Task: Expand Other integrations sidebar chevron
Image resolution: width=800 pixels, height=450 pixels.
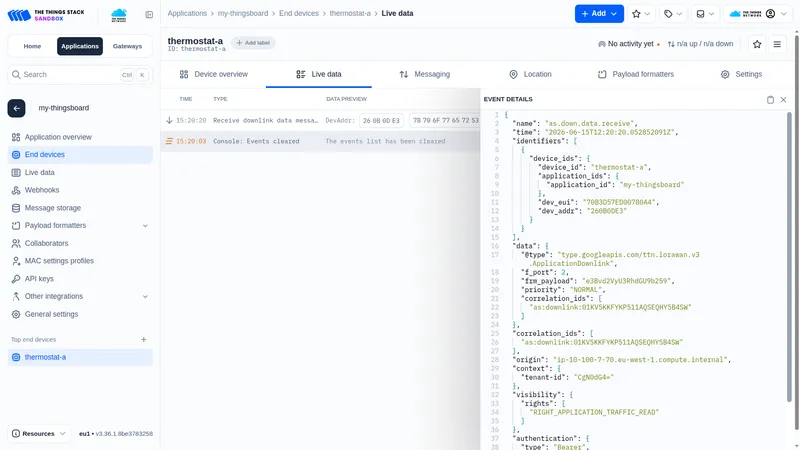Action: click(145, 296)
